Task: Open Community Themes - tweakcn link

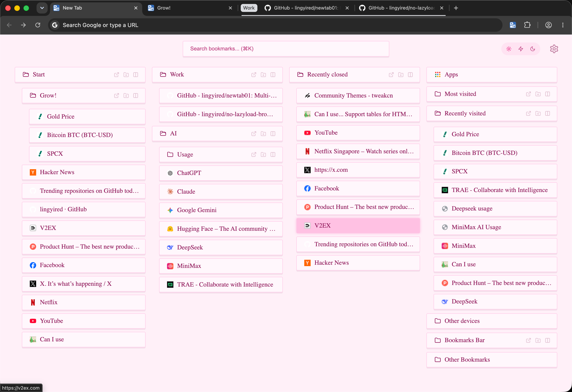Action: click(358, 96)
